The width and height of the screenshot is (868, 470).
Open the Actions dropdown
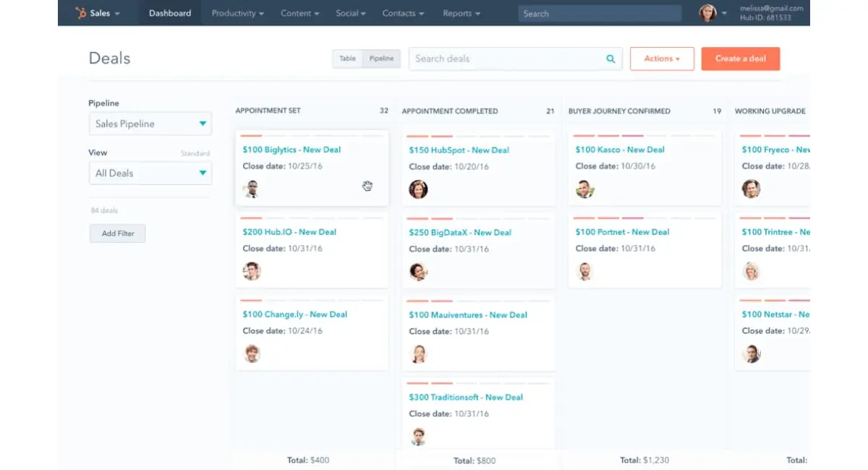tap(661, 59)
